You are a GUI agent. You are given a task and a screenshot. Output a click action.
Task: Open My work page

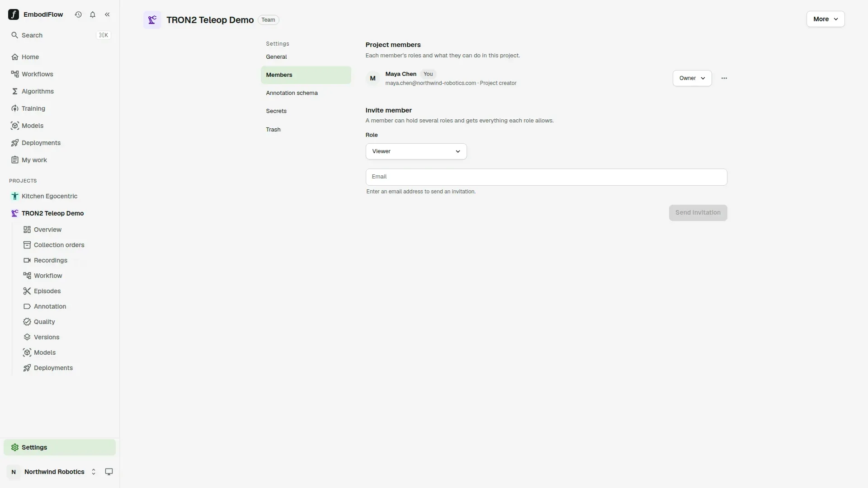pos(59,160)
